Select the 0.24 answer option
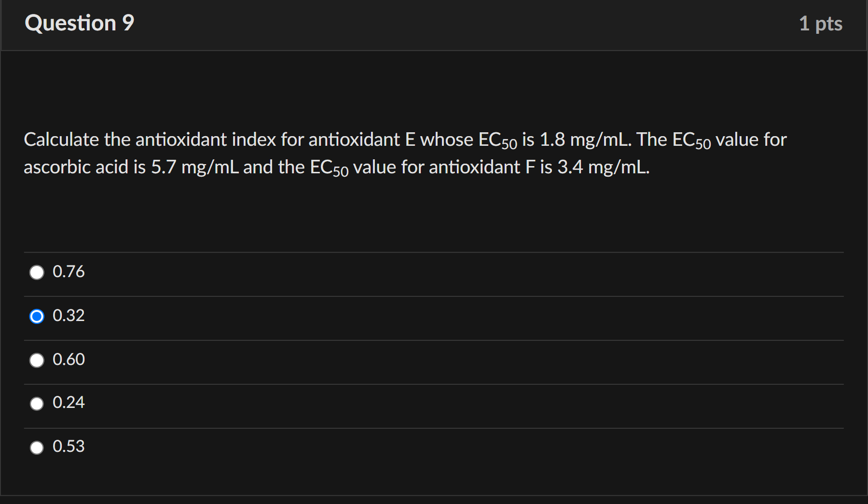This screenshot has height=504, width=868. (x=36, y=404)
